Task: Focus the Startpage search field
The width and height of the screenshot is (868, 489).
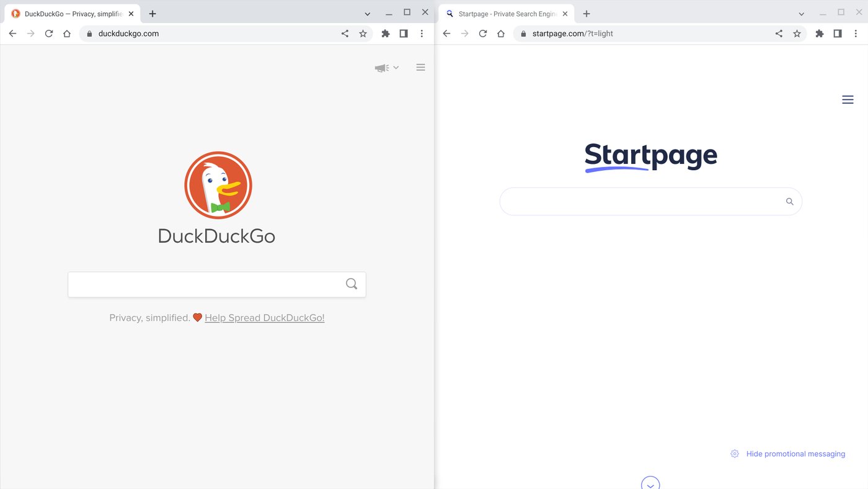Action: 651,202
